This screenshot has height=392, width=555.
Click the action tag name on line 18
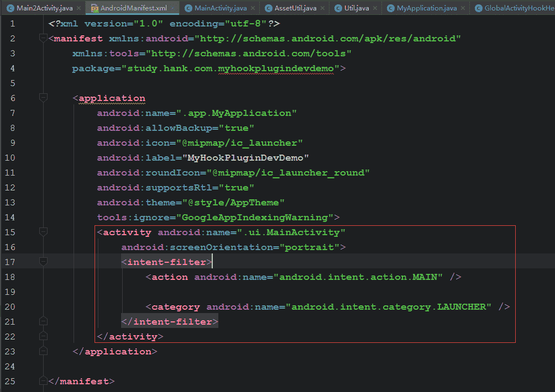tap(170, 277)
